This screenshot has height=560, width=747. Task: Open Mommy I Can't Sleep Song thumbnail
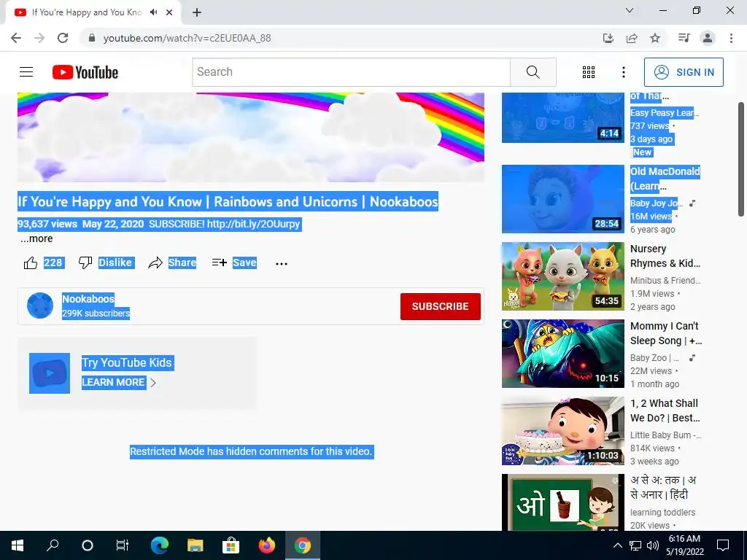[x=562, y=354]
